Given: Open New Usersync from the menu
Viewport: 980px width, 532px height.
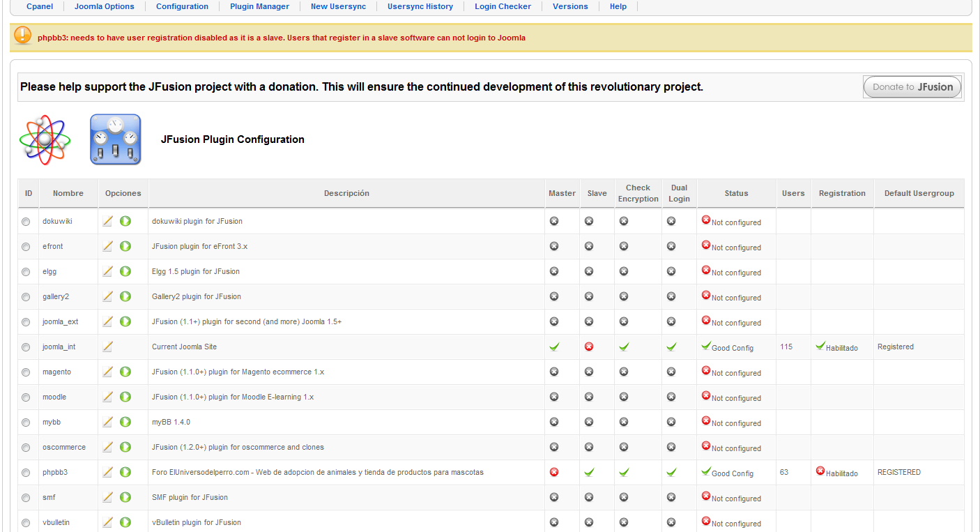Looking at the screenshot, I should (x=338, y=6).
